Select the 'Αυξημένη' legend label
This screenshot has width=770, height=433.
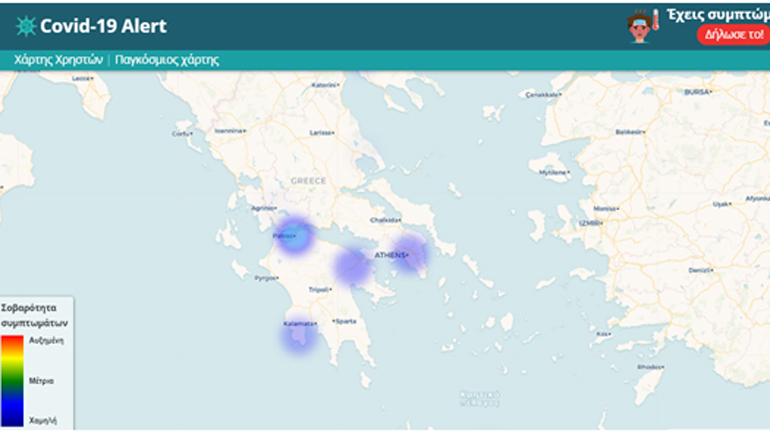(46, 340)
